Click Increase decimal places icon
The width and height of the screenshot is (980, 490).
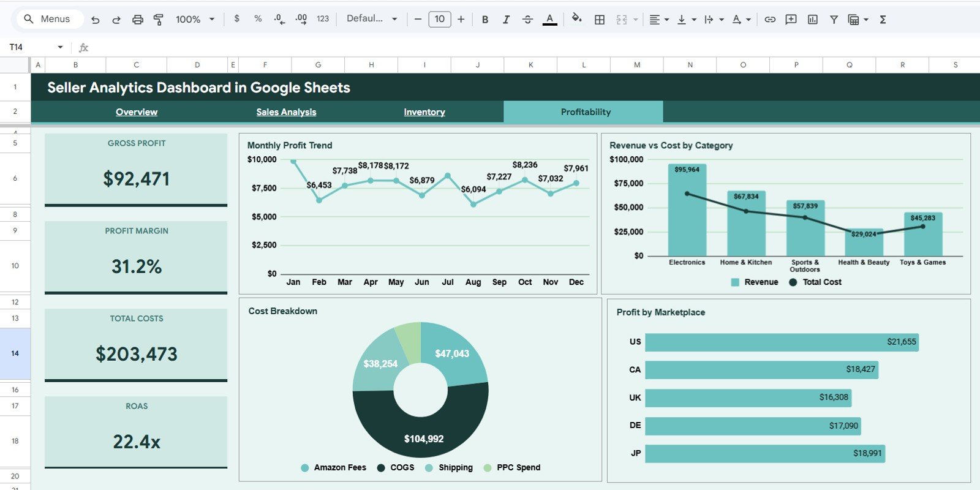301,19
